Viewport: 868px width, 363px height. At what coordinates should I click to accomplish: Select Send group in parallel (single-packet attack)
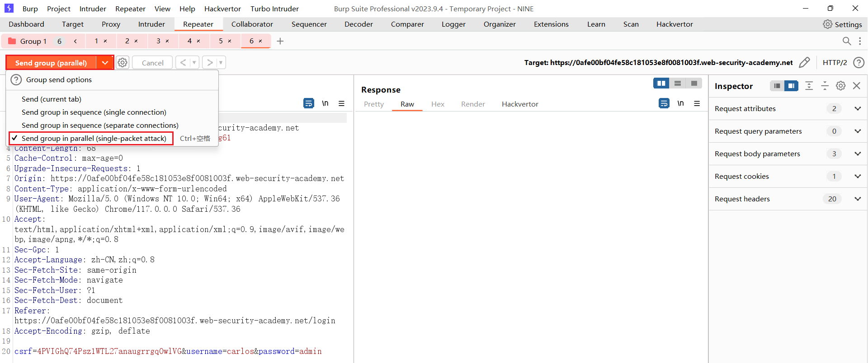112,138
